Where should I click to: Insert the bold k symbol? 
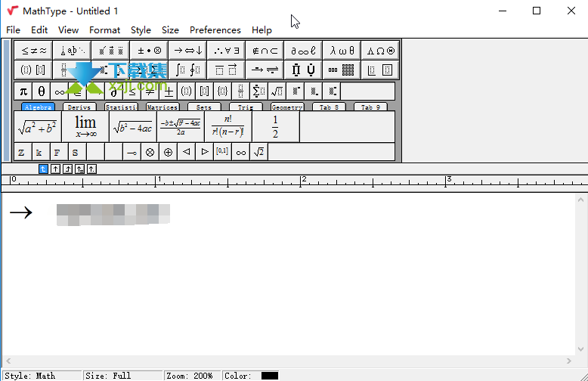pos(39,152)
